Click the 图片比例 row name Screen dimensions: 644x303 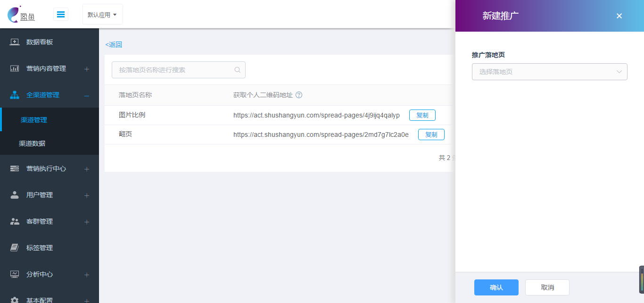(x=132, y=115)
